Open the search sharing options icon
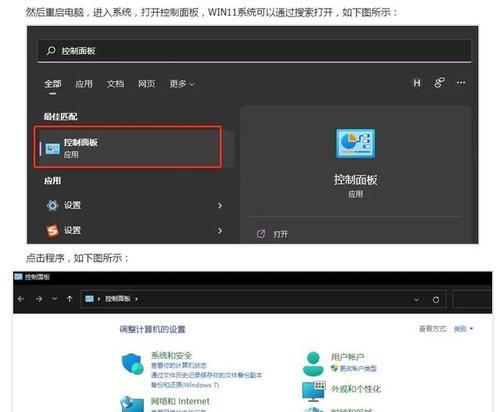Image resolution: width=500 pixels, height=412 pixels. pyautogui.click(x=439, y=83)
